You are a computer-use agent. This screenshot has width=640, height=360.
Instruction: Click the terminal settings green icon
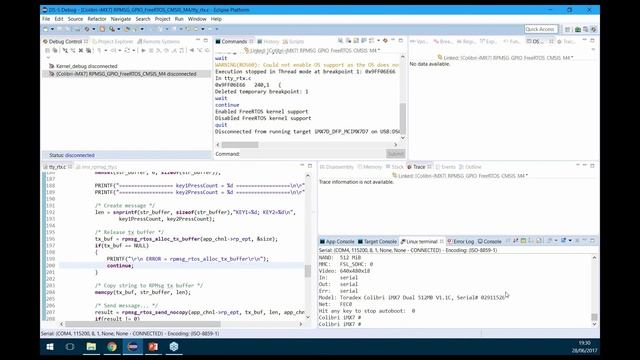click(523, 241)
